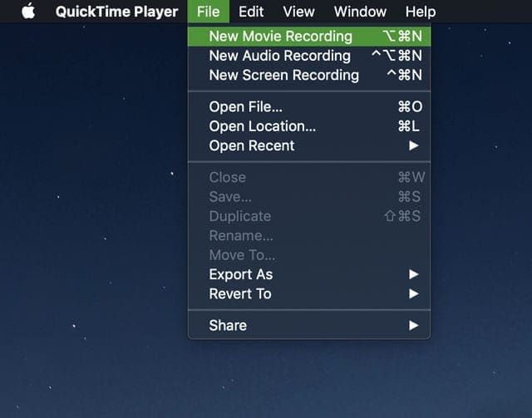
Task: Start a New Audio Recording
Action: point(309,56)
